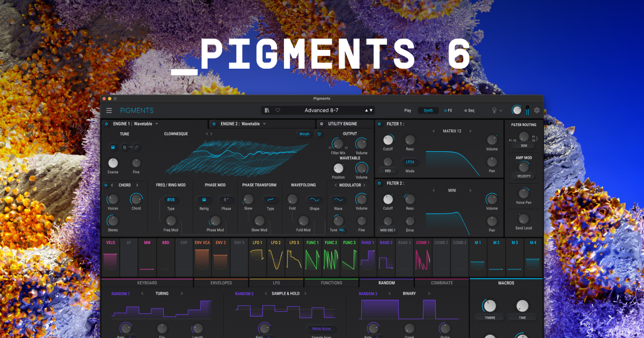Open the LP24 filter mode dropdown
This screenshot has width=644, height=338.
[410, 162]
